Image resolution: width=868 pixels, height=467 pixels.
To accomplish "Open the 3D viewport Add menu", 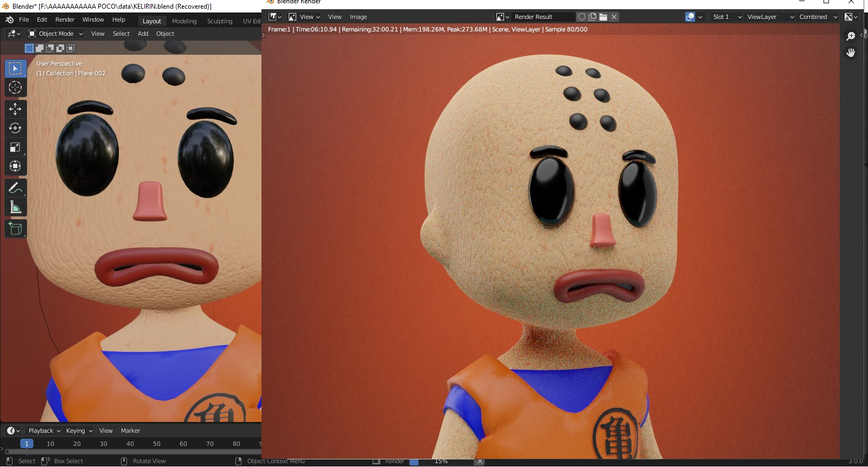I will pyautogui.click(x=143, y=34).
